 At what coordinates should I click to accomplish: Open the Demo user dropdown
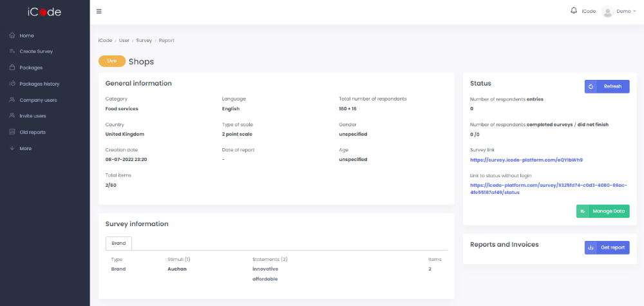pos(625,12)
